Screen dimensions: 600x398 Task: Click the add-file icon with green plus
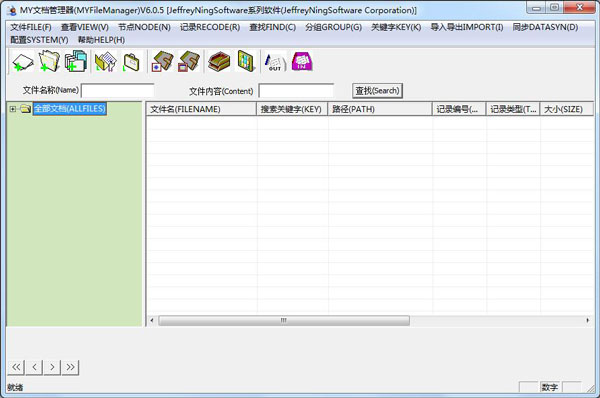coord(23,62)
